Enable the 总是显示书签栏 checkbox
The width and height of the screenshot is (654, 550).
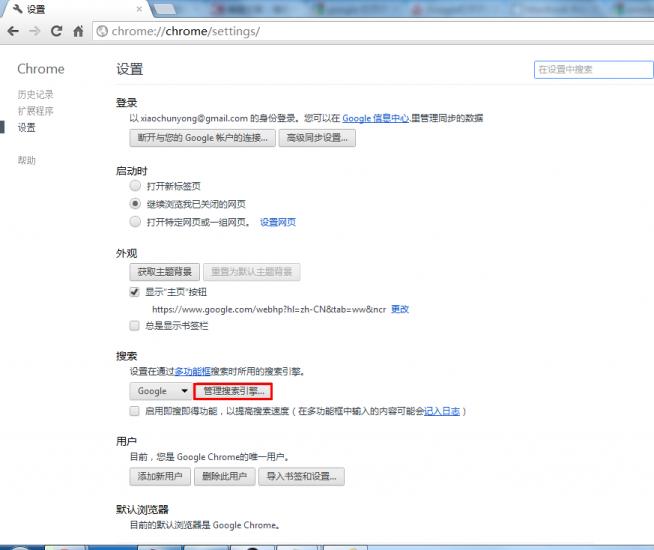(134, 325)
